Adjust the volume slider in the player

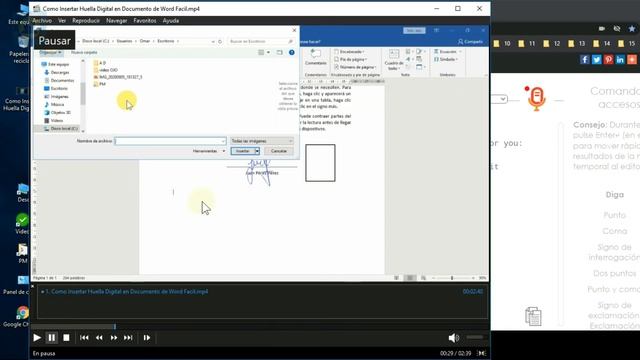475,337
